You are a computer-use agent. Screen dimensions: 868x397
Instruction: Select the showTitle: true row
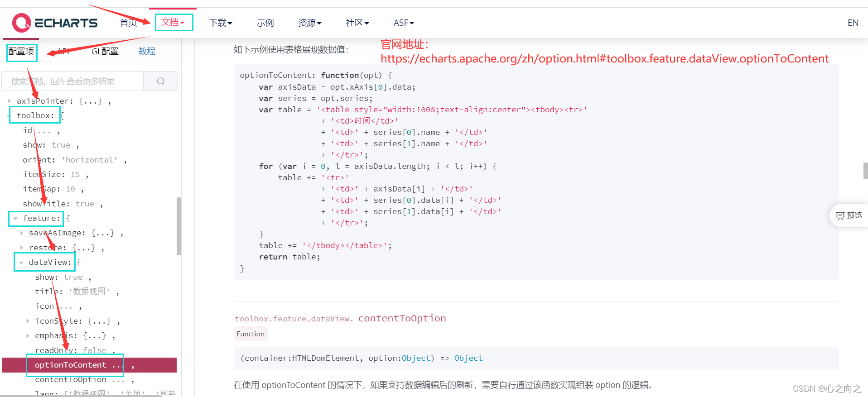(63, 204)
